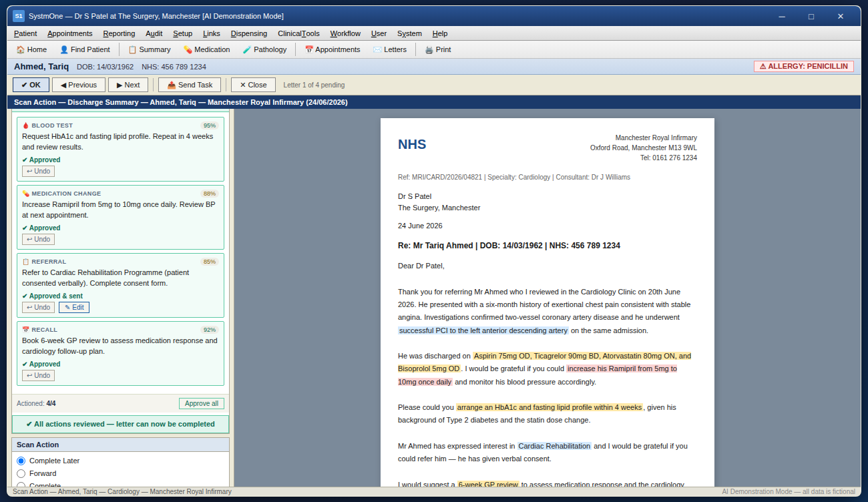This screenshot has width=868, height=502.
Task: Open the Clinical Tools menu
Action: pos(298,33)
